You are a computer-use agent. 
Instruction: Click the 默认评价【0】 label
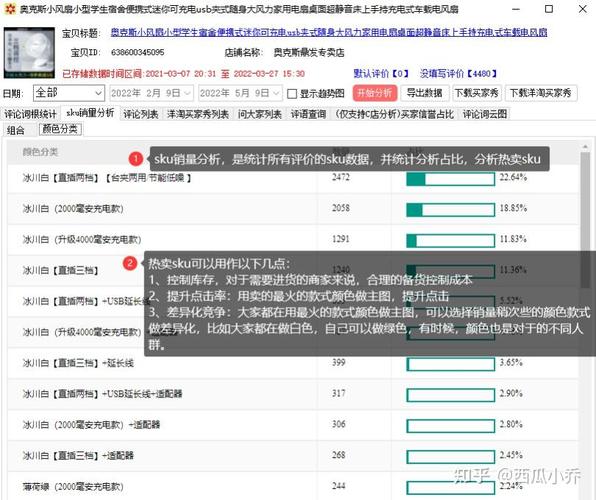381,73
